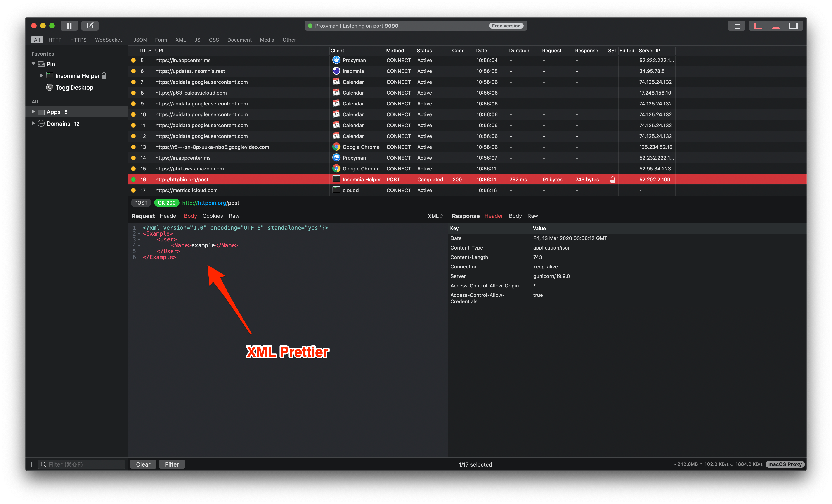Switch to the JSON filter tab
The width and height of the screenshot is (832, 504).
[x=140, y=40]
